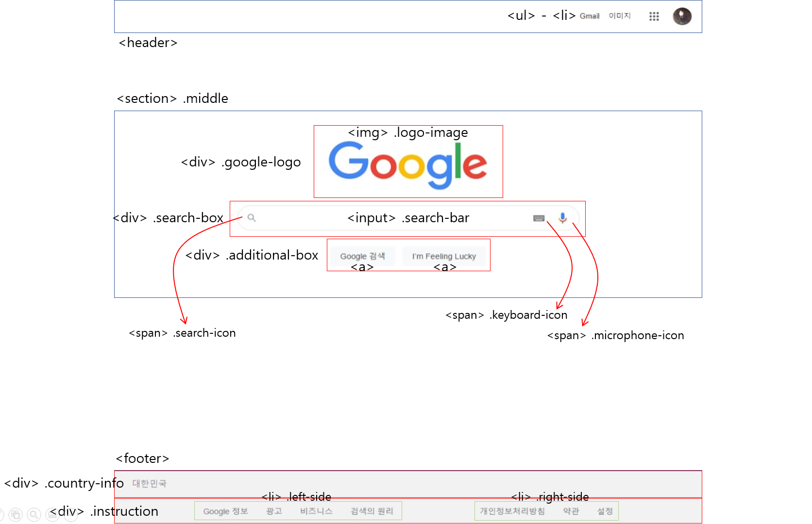Screen dimensions: 812x524
Task: Select the <span> .keyboard-icon label
Action: click(x=507, y=315)
